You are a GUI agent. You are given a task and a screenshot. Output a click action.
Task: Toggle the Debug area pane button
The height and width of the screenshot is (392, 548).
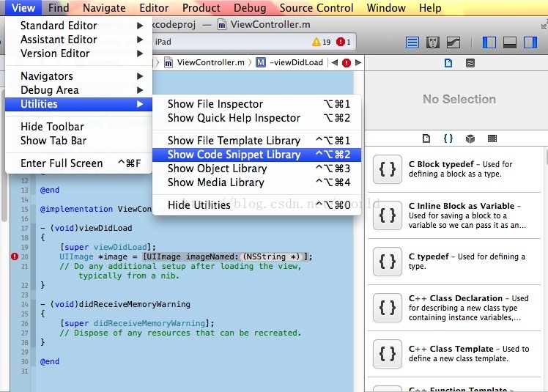[x=510, y=42]
